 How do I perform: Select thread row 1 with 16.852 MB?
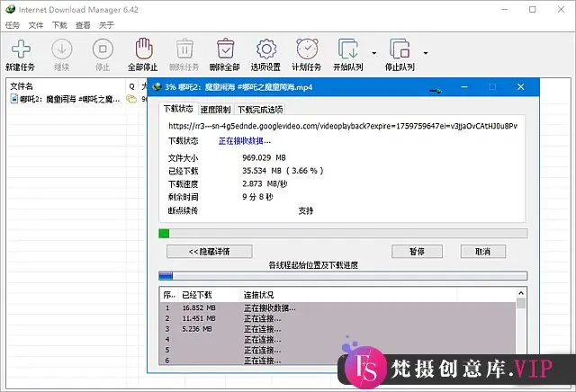(337, 308)
